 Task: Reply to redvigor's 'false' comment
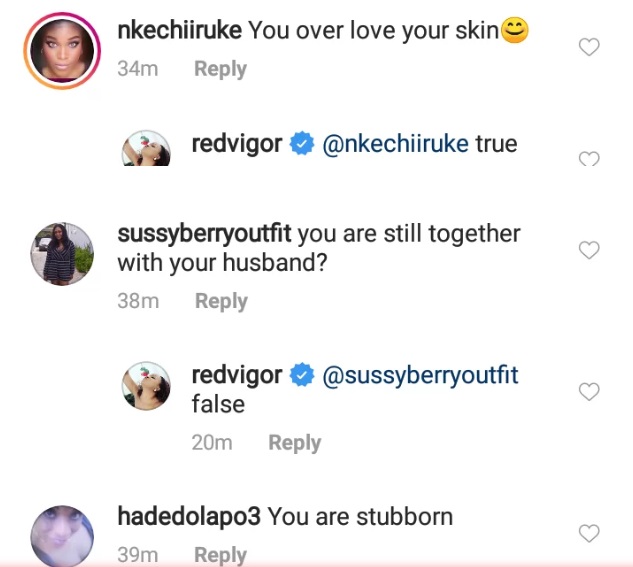pos(294,443)
